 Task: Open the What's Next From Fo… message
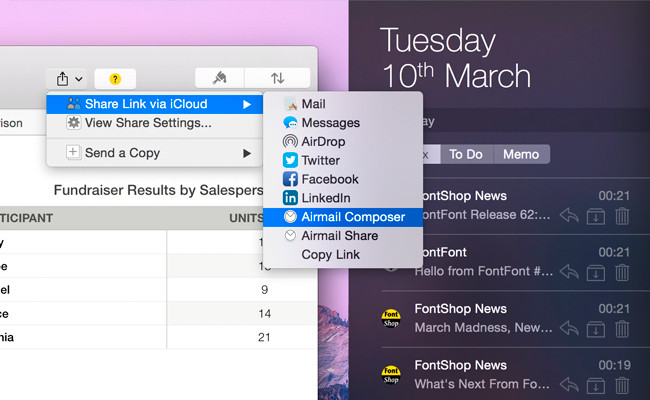tap(482, 384)
